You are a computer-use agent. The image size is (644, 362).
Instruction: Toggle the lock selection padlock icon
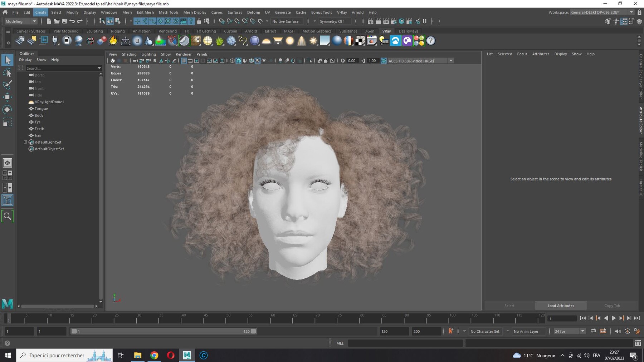click(199, 21)
